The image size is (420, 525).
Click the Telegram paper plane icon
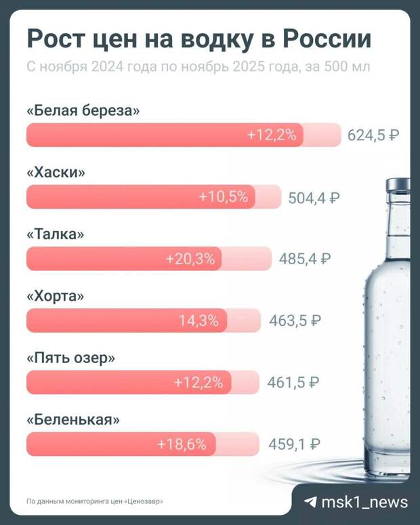[x=310, y=502]
